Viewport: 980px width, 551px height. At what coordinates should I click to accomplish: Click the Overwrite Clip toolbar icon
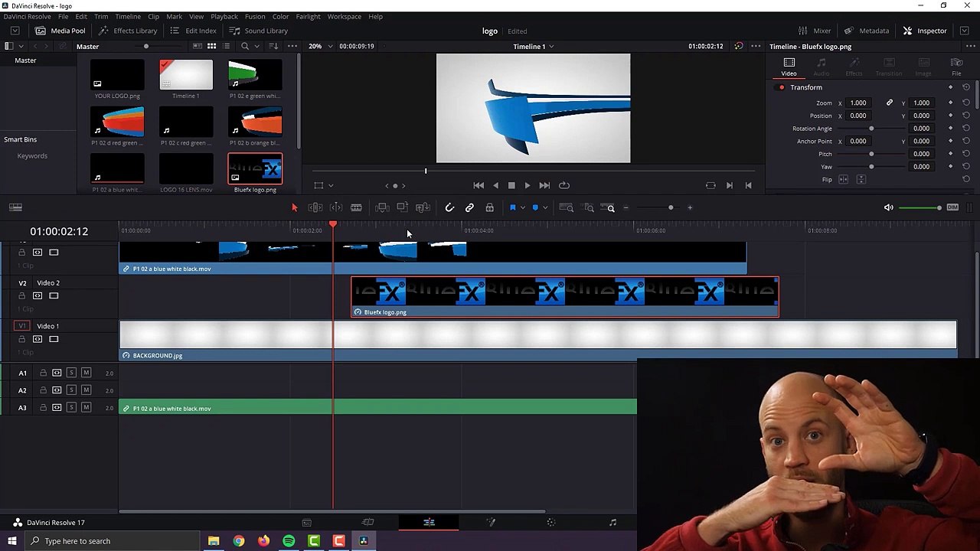coord(402,207)
